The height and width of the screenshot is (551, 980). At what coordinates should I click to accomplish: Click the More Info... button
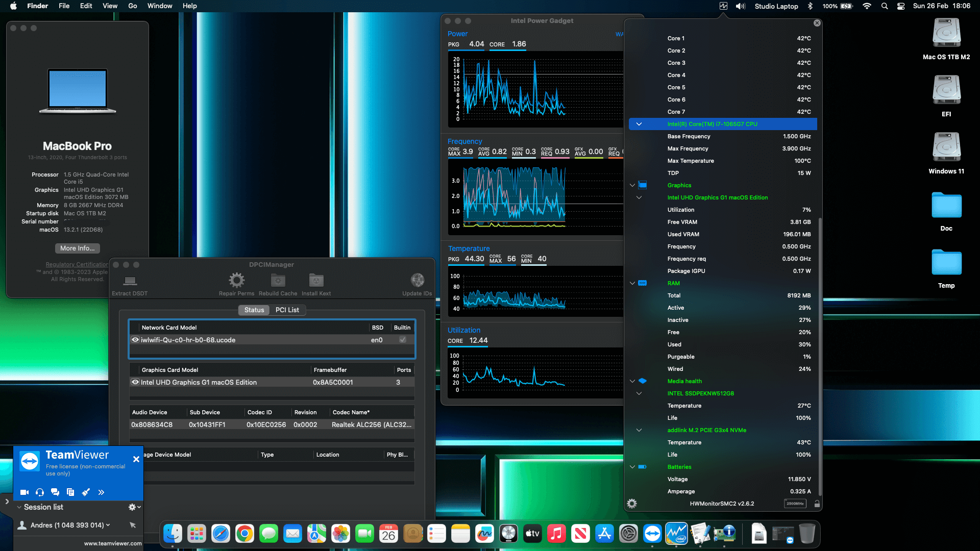click(78, 248)
